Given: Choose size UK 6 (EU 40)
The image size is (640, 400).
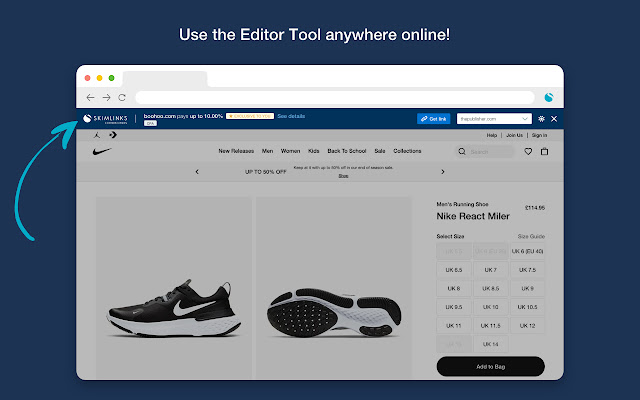Looking at the screenshot, I should click(x=527, y=251).
